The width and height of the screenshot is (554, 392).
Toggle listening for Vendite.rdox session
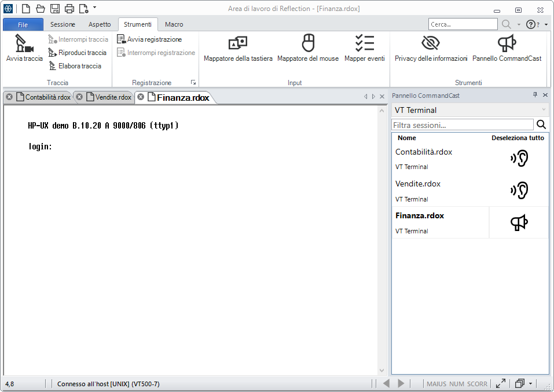(519, 190)
